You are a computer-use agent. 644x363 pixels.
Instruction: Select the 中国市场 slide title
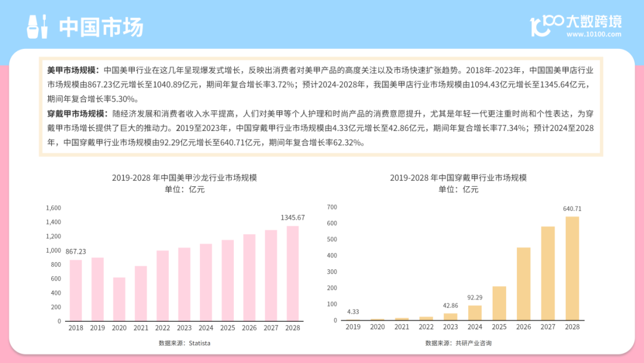(101, 27)
